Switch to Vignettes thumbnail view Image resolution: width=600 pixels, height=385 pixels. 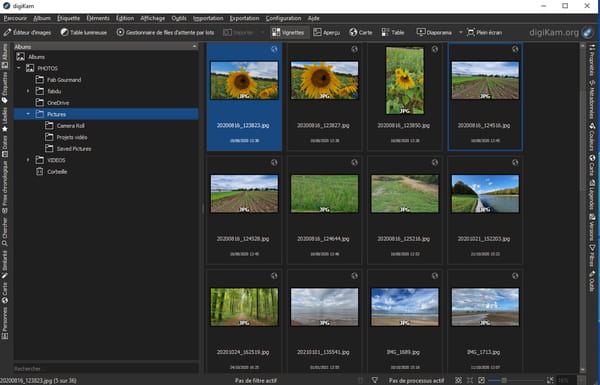(289, 33)
